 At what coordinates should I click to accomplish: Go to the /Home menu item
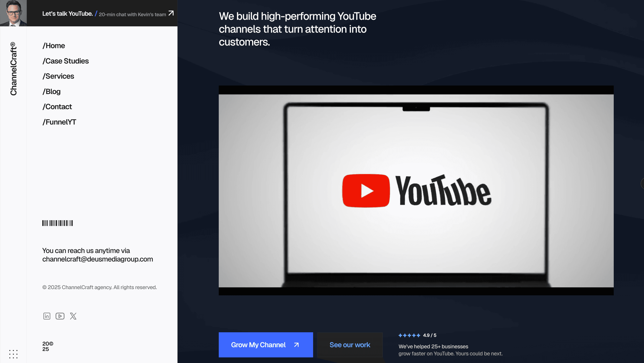coord(54,46)
